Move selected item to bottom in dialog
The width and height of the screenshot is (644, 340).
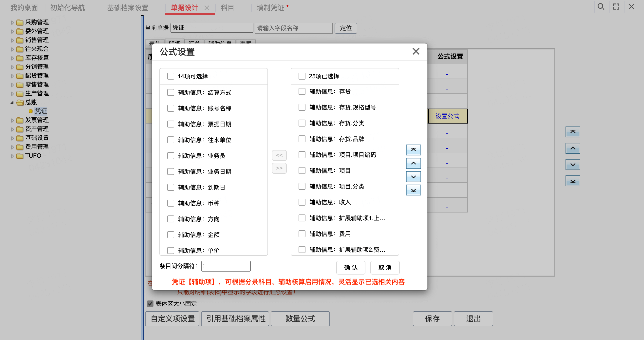click(413, 190)
